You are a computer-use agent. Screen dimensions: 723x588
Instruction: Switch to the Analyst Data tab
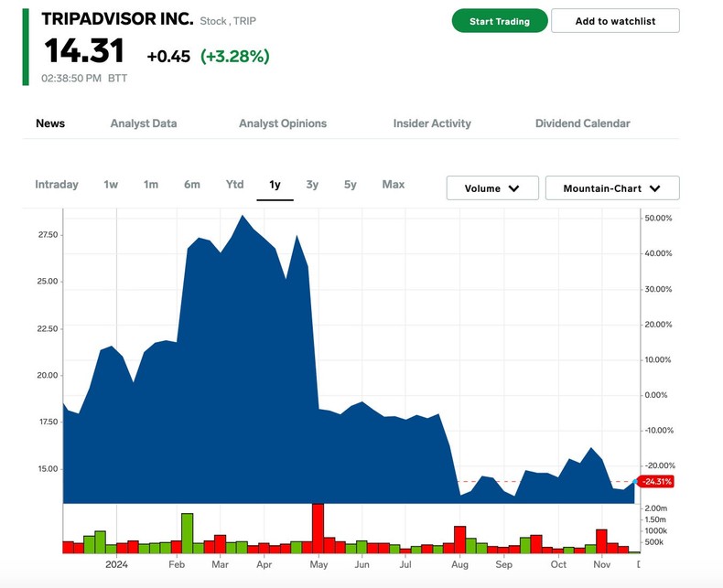[x=144, y=123]
